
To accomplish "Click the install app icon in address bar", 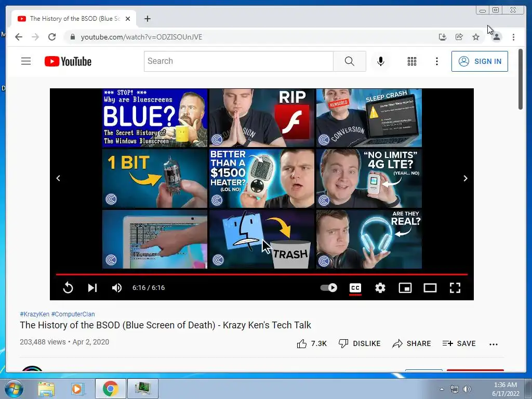I will point(442,37).
